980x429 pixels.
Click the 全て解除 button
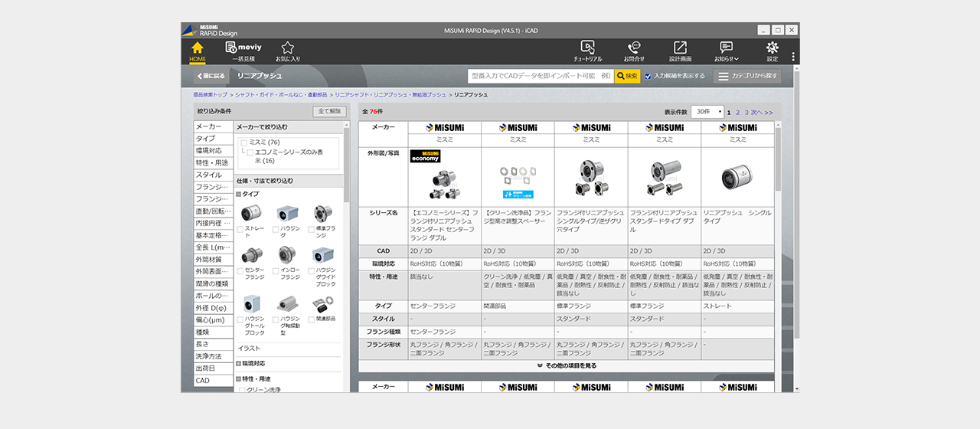tap(329, 112)
